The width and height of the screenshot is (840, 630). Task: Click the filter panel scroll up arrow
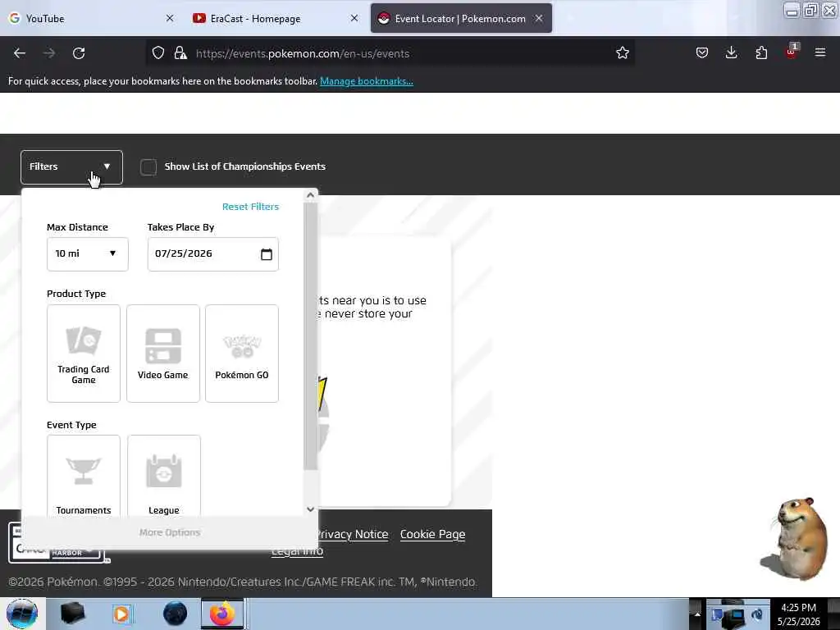click(x=310, y=195)
